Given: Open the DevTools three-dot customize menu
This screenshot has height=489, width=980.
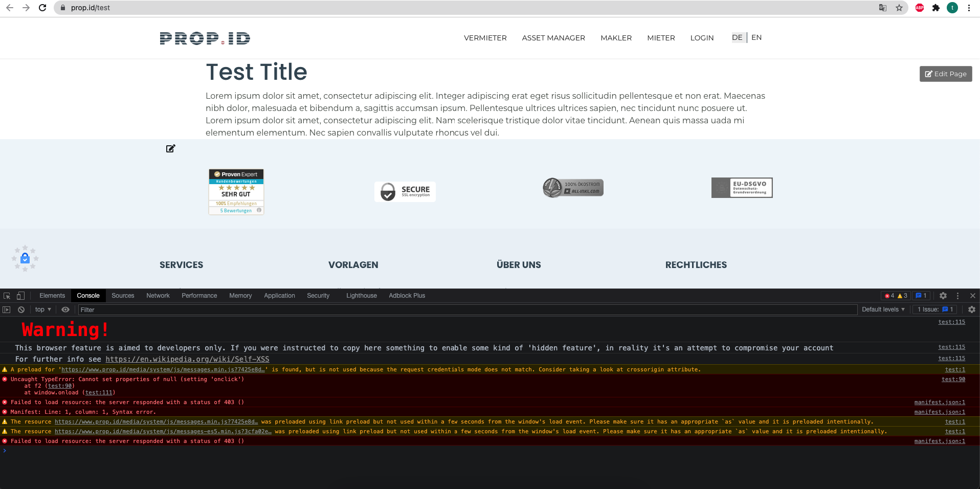Looking at the screenshot, I should pyautogui.click(x=957, y=296).
